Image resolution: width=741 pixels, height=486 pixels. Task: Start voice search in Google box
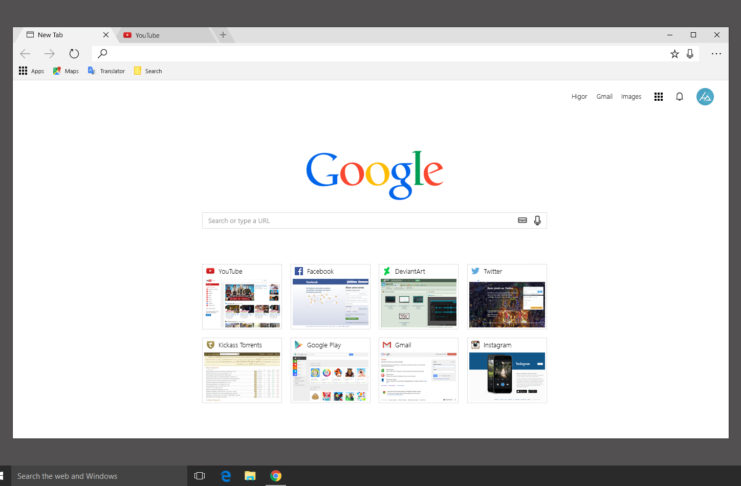coord(537,220)
